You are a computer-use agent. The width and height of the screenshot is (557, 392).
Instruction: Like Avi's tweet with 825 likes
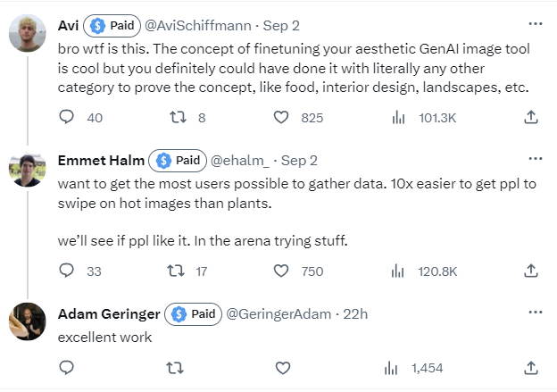[x=281, y=117]
